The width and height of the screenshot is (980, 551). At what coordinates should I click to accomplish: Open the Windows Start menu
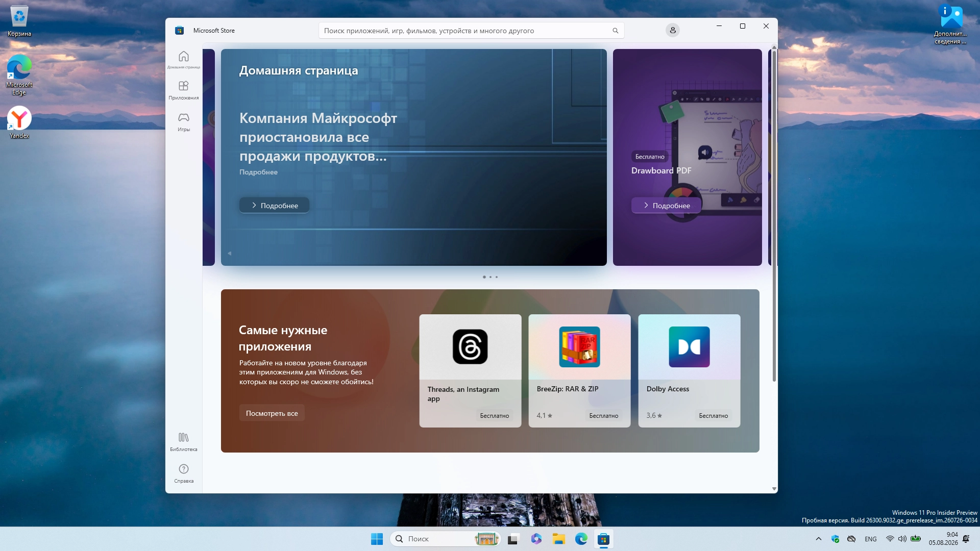(377, 539)
